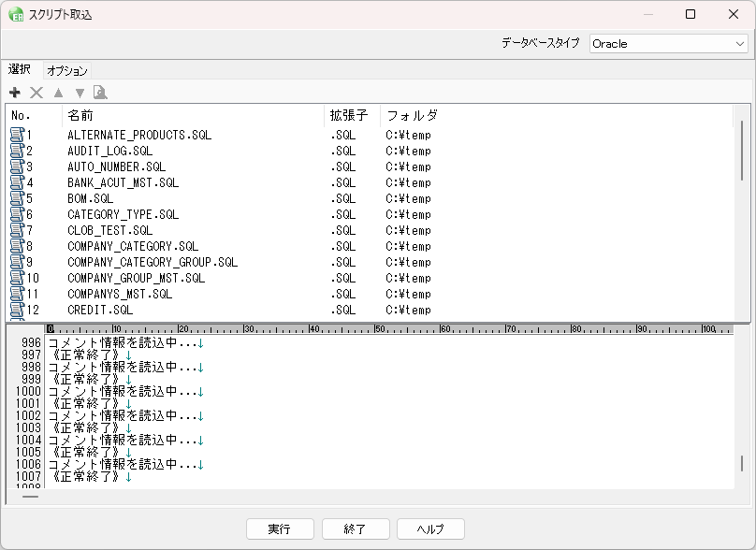Select AUTO_NUMBER.SQL in the list
756x550 pixels.
point(116,166)
